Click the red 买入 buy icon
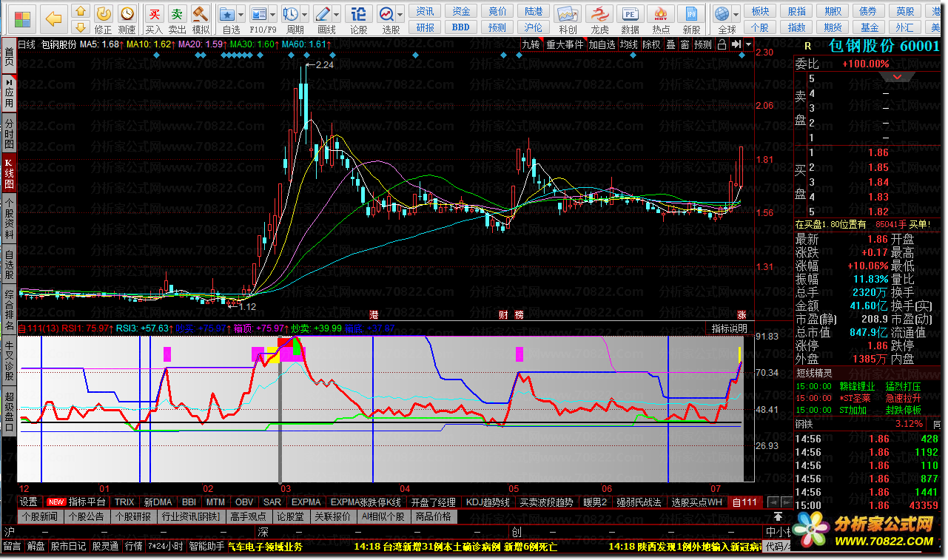 (153, 20)
